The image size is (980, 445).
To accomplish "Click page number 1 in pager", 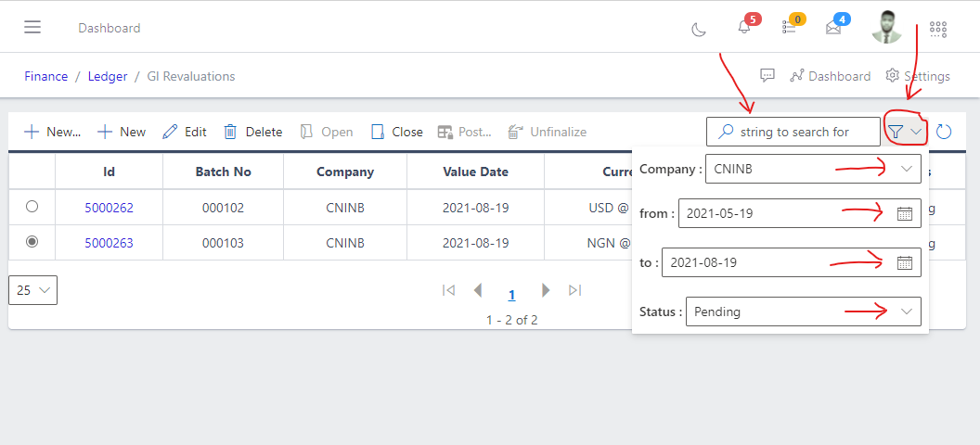I will [x=512, y=295].
